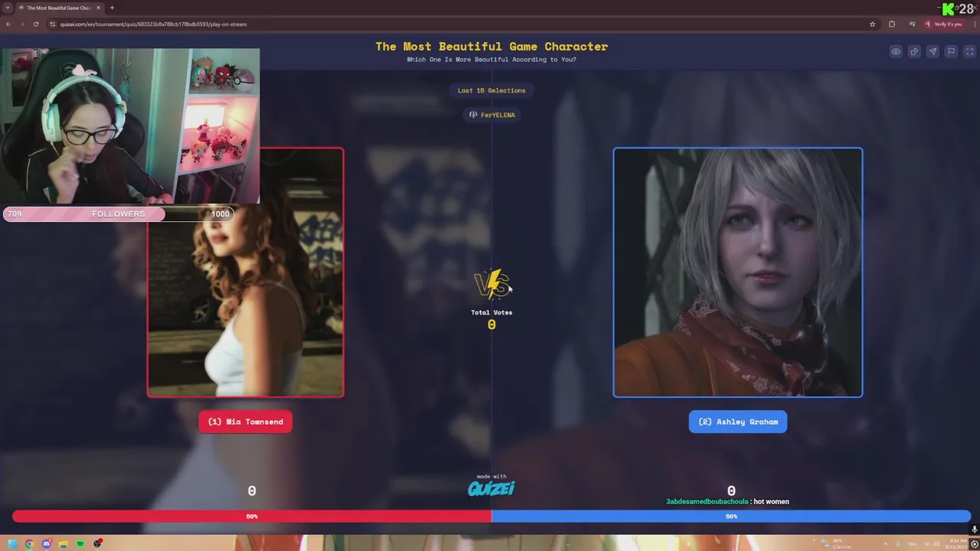Switch to The Most Beautiful Game Character tab
Viewport: 980px width, 551px height.
click(58, 8)
